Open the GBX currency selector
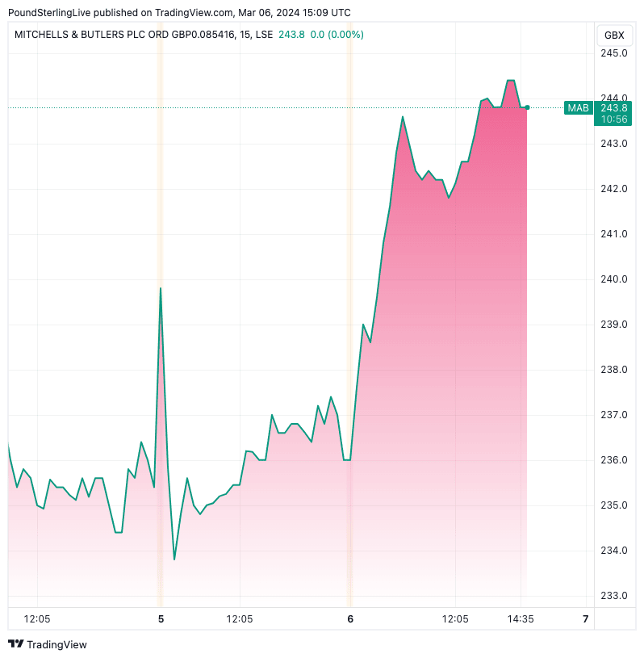The image size is (644, 658). pos(614,35)
